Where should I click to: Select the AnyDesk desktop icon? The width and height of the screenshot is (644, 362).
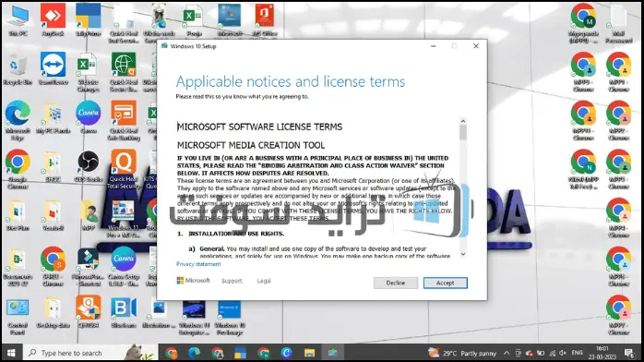pos(53,20)
